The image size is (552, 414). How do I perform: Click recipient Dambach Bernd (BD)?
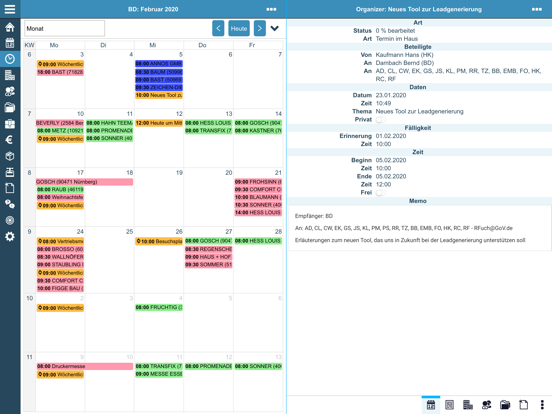404,63
